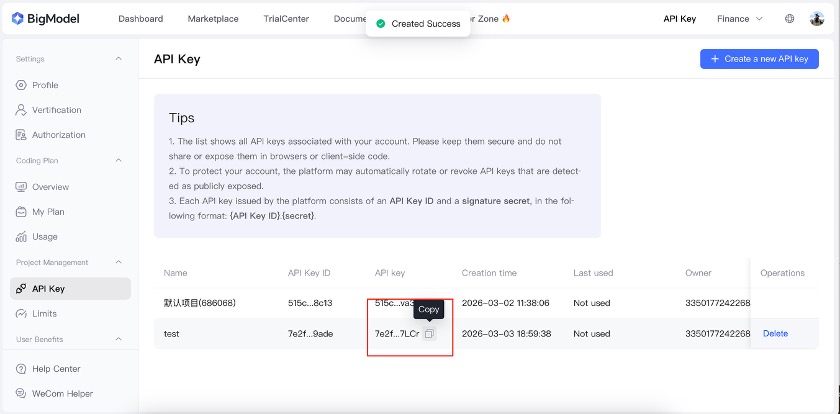The height and width of the screenshot is (414, 840).
Task: Open Profile in sidebar
Action: point(45,85)
